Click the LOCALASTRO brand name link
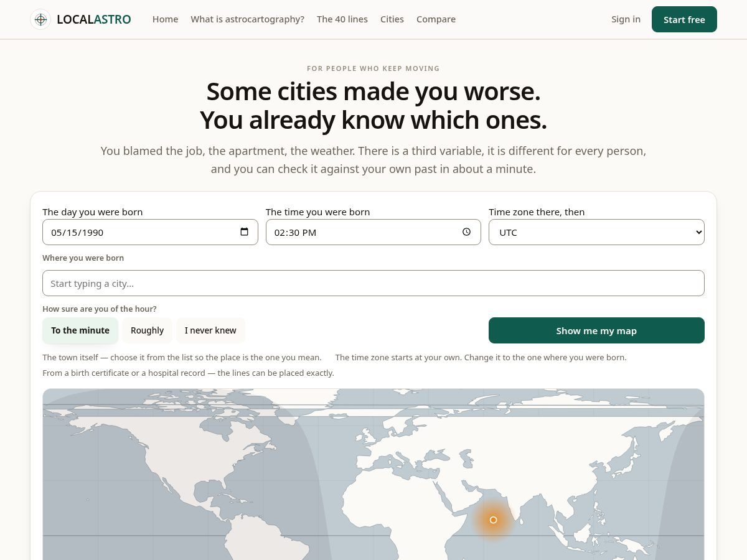 [94, 19]
